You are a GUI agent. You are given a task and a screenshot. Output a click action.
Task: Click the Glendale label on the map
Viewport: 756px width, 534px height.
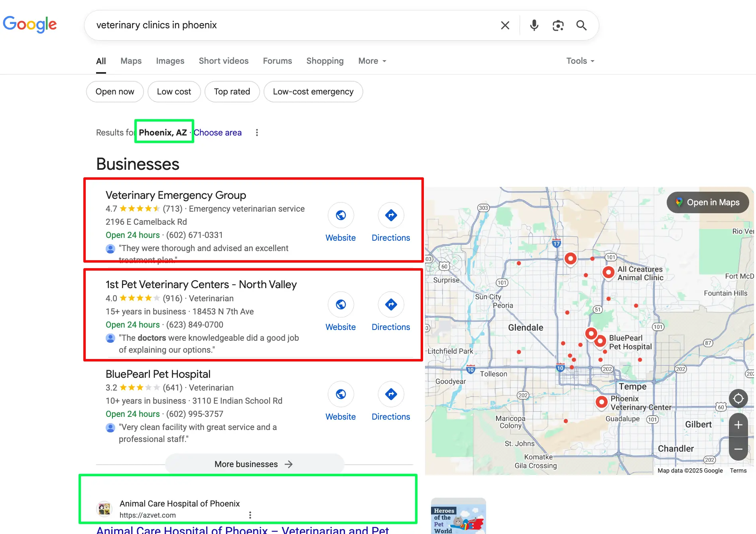[526, 328]
